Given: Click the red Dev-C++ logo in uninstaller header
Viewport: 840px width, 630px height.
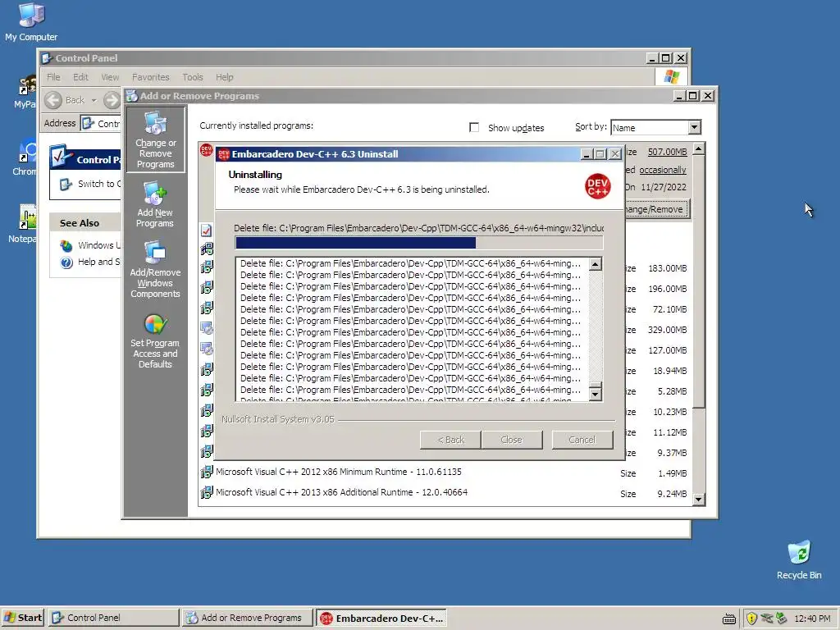Looking at the screenshot, I should click(597, 186).
